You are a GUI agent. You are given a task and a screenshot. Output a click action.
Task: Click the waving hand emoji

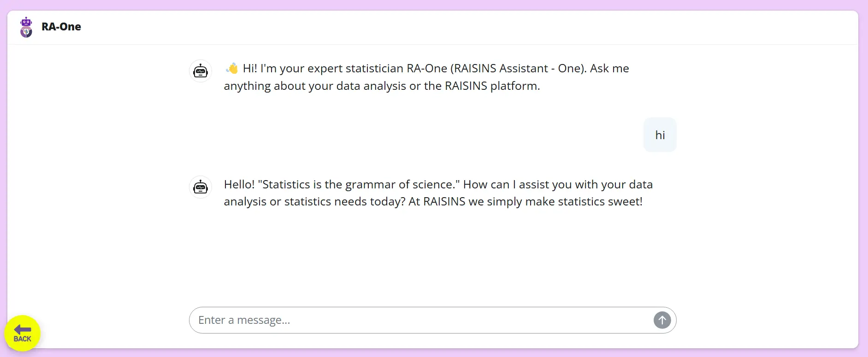[x=232, y=69]
